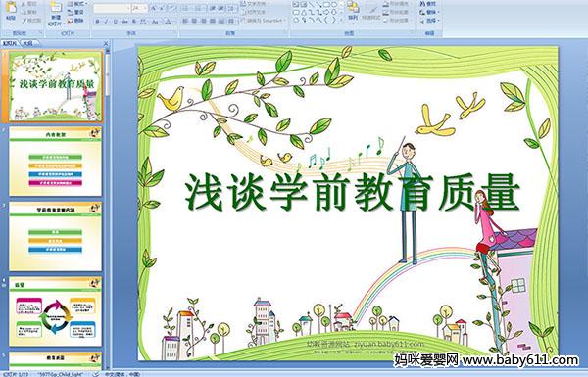Select slide 4 thumbnail with cycle diagram
588x377 pixels.
coord(55,311)
